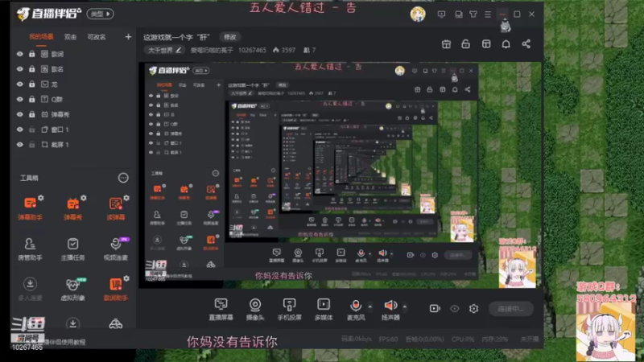Click the record video camera icon

coord(435,308)
